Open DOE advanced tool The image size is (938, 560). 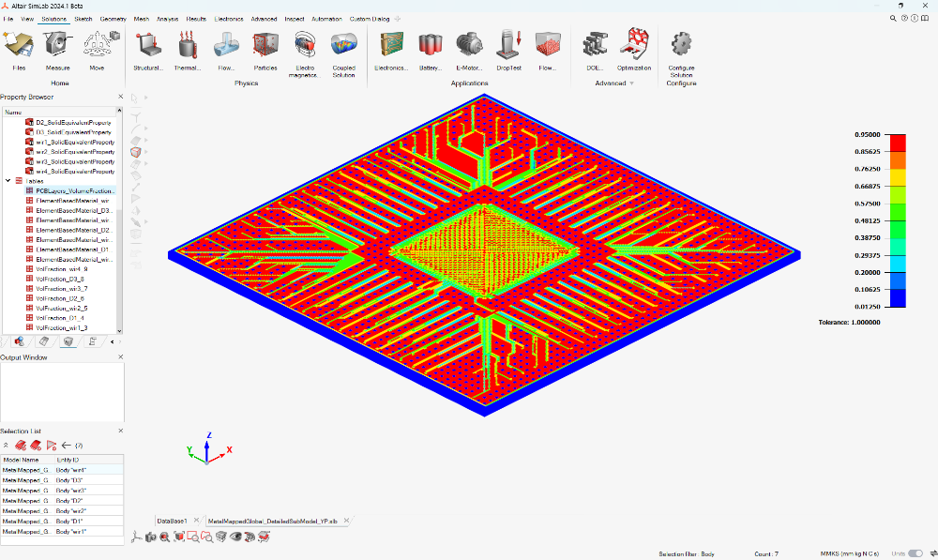595,51
